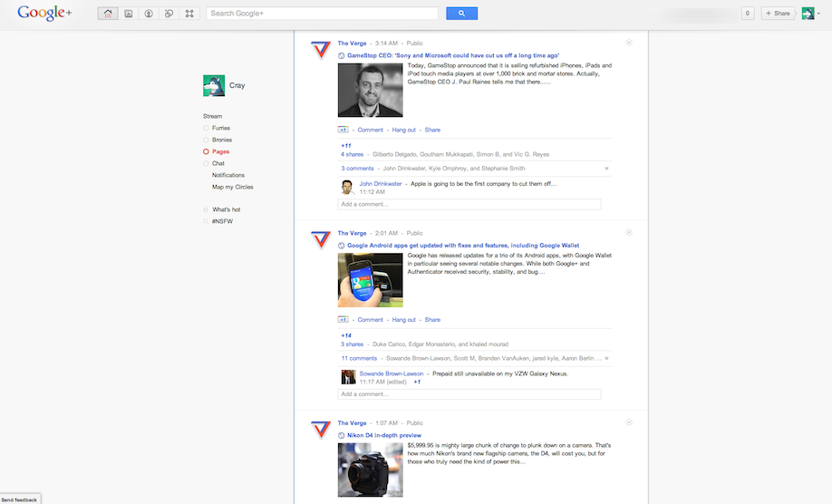Click The Verge logo on Nikon D4 post
The height and width of the screenshot is (504, 832).
[321, 429]
